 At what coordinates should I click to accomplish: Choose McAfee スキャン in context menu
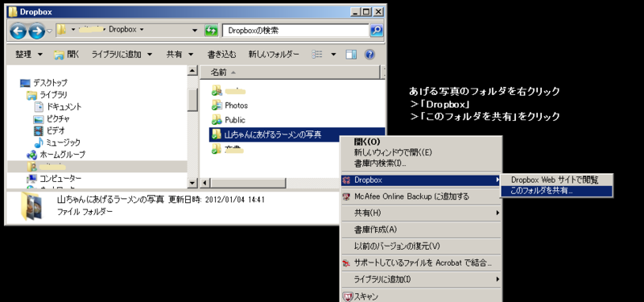(422, 296)
